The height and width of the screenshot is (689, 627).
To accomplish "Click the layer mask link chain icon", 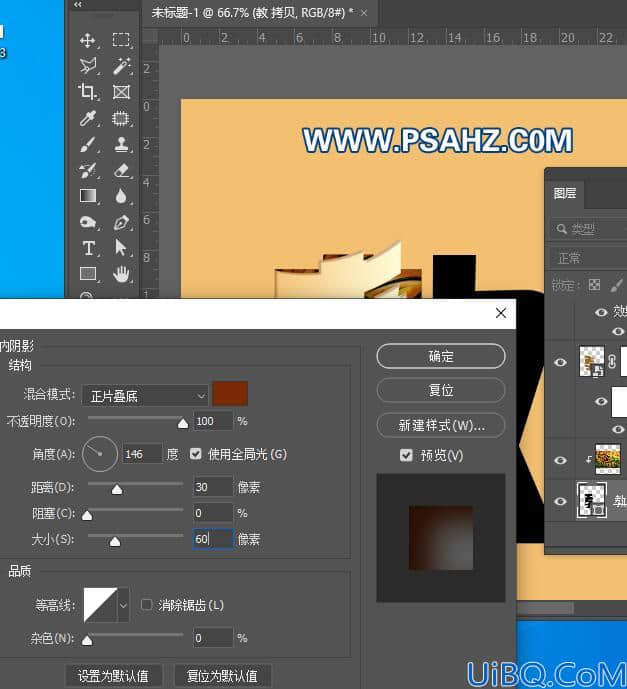I will [x=612, y=362].
